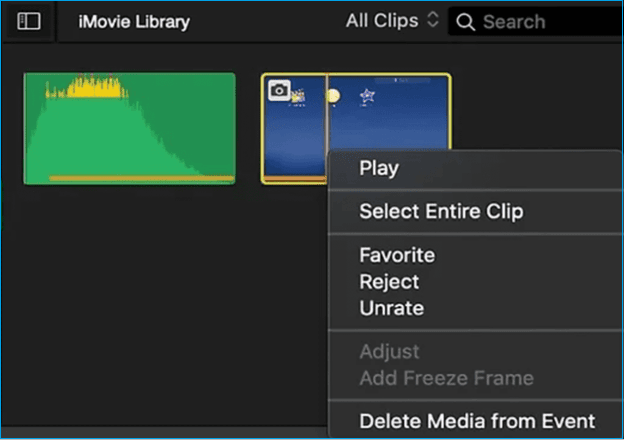Choose Reject in the context menu
The height and width of the screenshot is (440, 624).
pos(389,282)
